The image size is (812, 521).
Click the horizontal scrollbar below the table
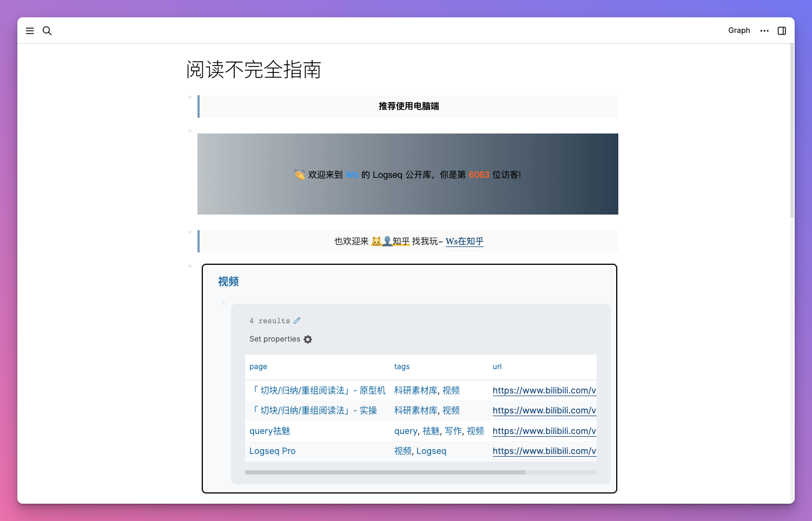384,472
